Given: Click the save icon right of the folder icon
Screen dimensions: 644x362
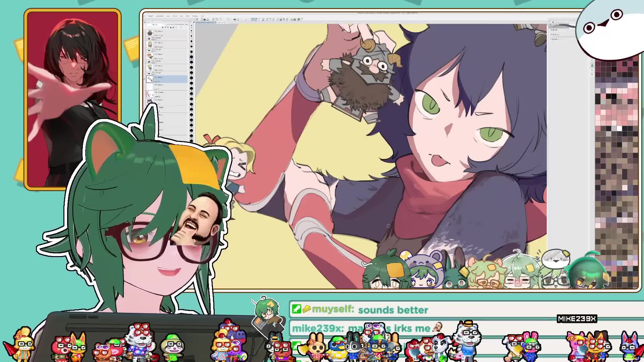Looking at the screenshot, I should coord(208,19).
